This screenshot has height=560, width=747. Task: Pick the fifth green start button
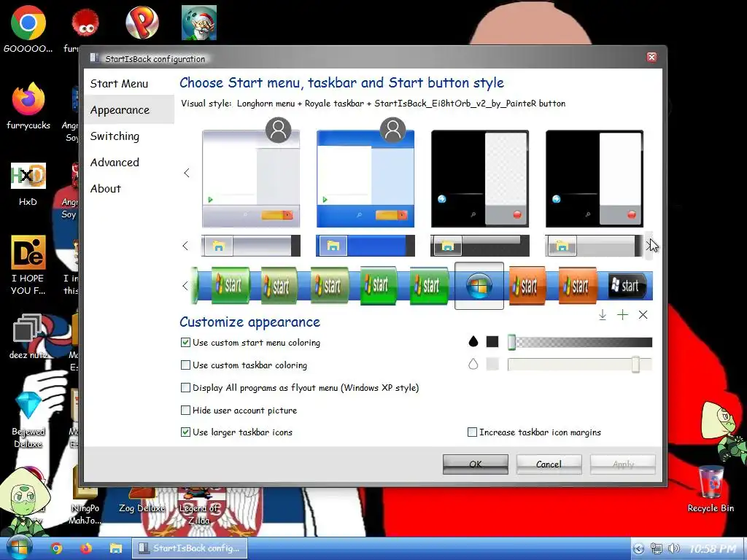coord(429,285)
